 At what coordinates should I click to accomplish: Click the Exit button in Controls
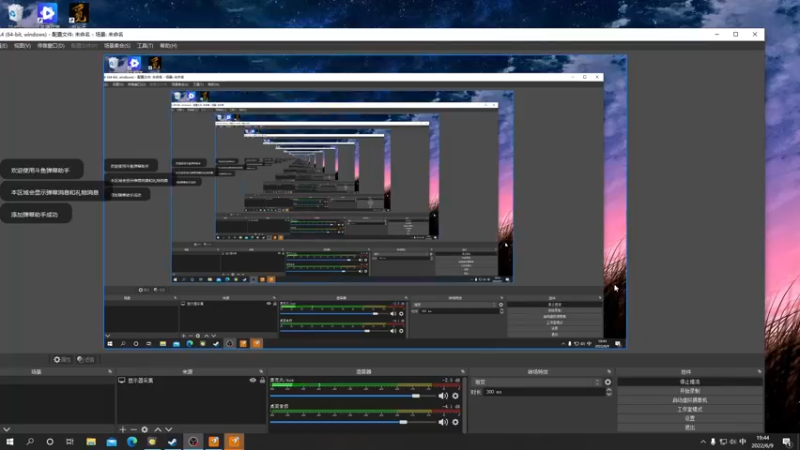click(x=690, y=428)
